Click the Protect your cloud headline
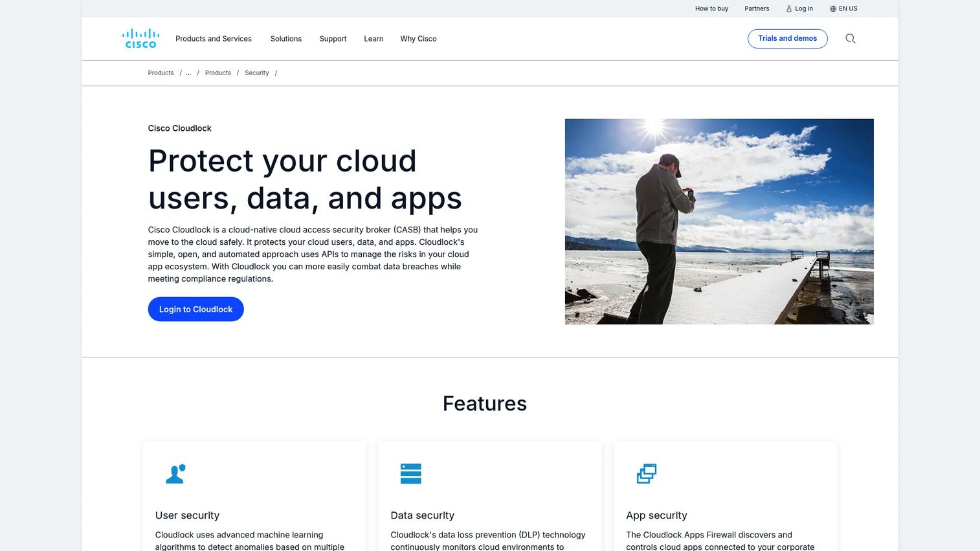The width and height of the screenshot is (980, 551). click(305, 179)
